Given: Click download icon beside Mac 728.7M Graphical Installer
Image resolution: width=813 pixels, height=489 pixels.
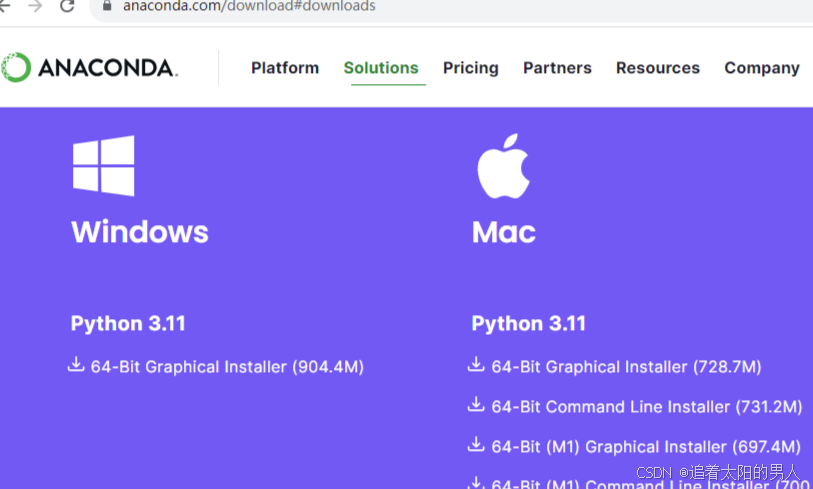Looking at the screenshot, I should 476,365.
